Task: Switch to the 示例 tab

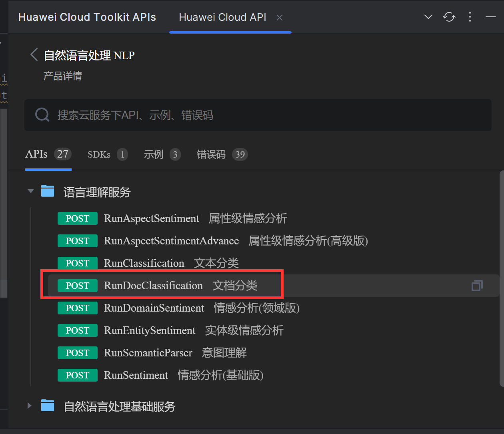Action: pos(162,154)
